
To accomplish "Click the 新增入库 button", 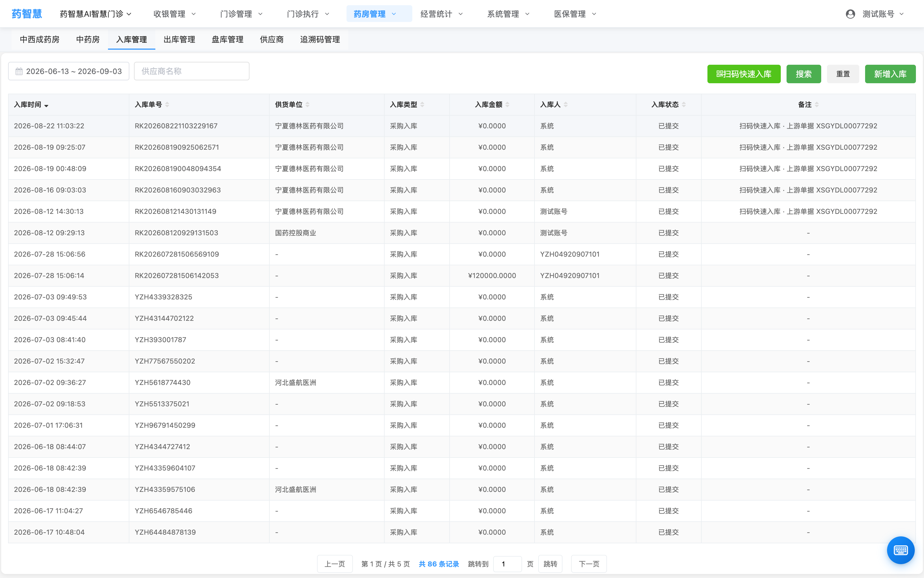I will pyautogui.click(x=890, y=74).
